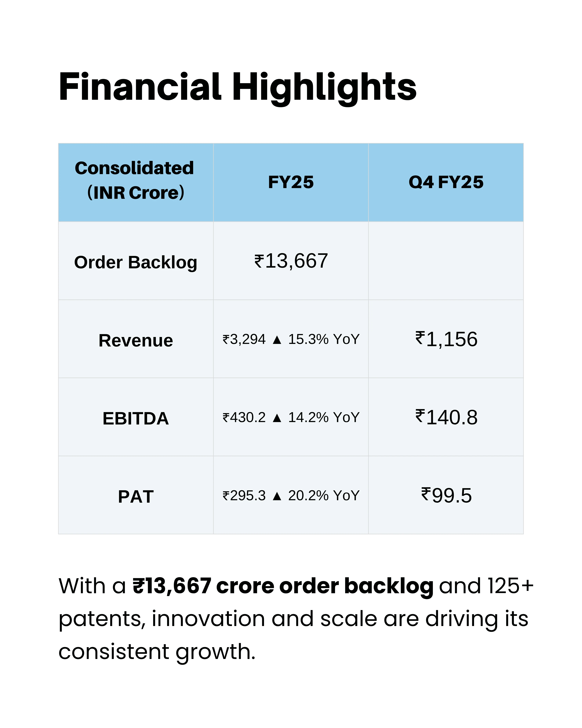Screen dimensions: 582x728
Task: Click the ₹13,667 order backlog value
Action: click(x=291, y=261)
